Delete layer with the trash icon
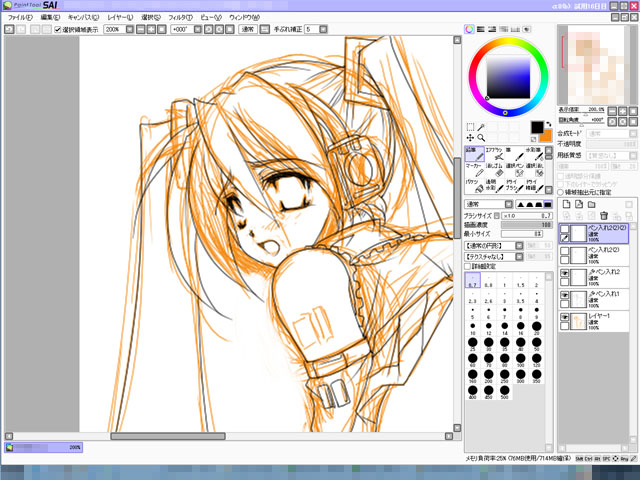Viewport: 640px width, 480px height. (x=604, y=215)
